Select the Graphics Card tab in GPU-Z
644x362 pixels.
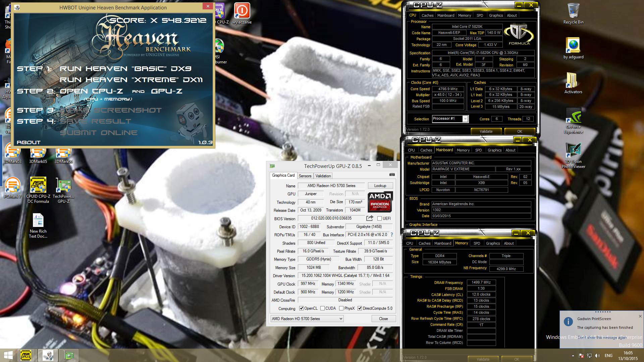pos(283,175)
